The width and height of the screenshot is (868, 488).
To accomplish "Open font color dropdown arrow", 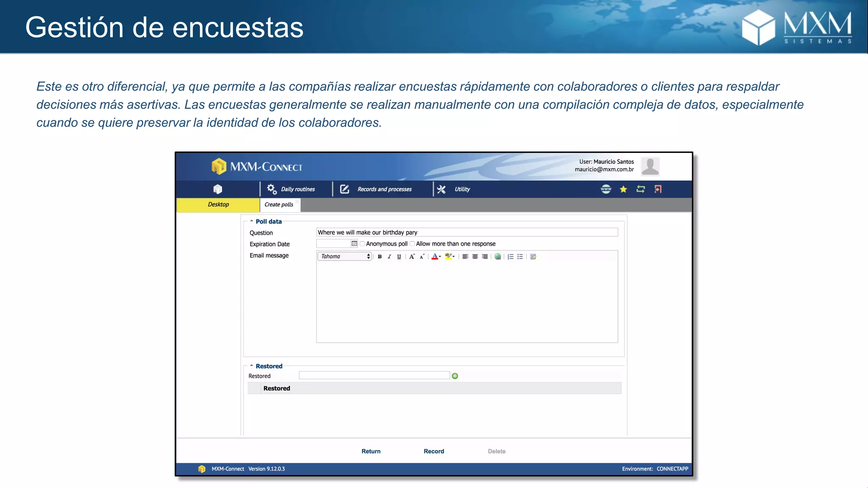I will (x=440, y=257).
